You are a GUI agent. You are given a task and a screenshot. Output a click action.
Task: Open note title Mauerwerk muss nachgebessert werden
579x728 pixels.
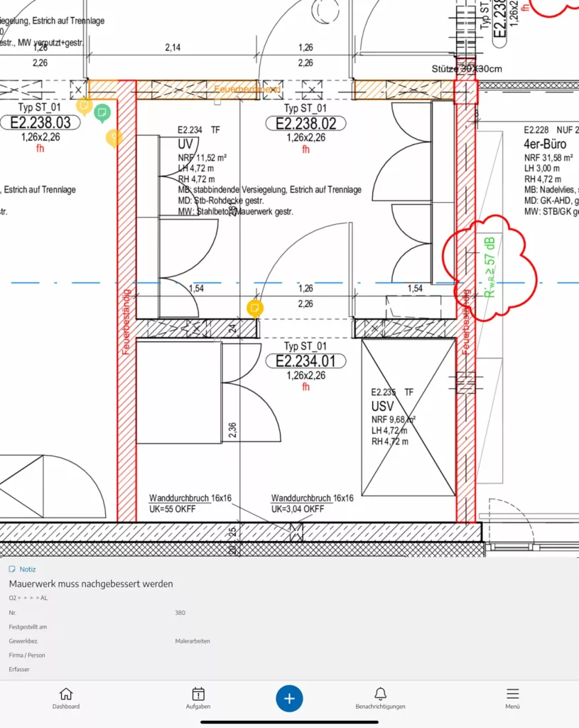click(91, 584)
